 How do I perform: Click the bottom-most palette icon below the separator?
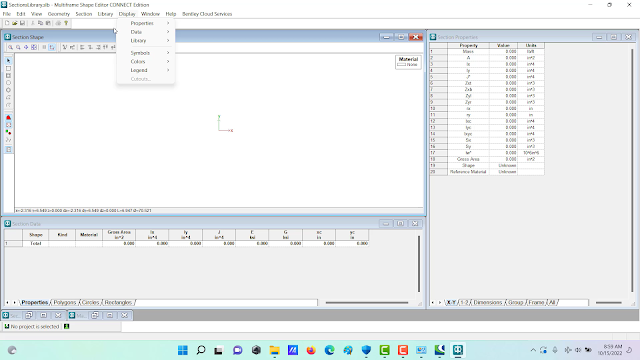[x=9, y=150]
